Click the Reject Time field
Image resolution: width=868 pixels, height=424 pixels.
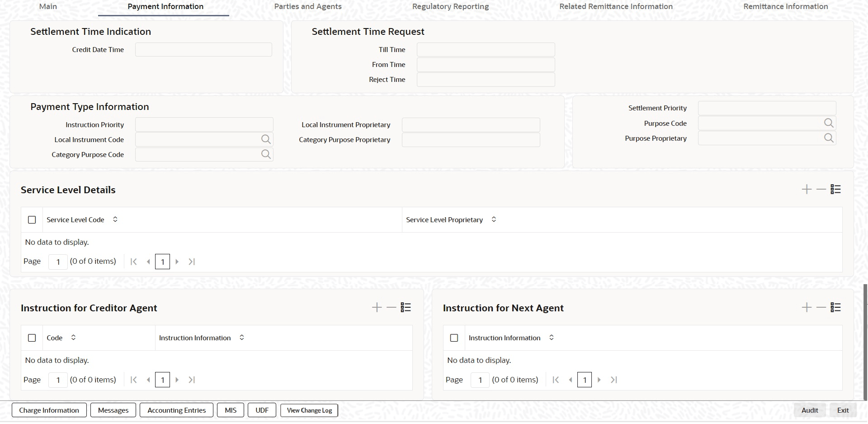(x=486, y=80)
